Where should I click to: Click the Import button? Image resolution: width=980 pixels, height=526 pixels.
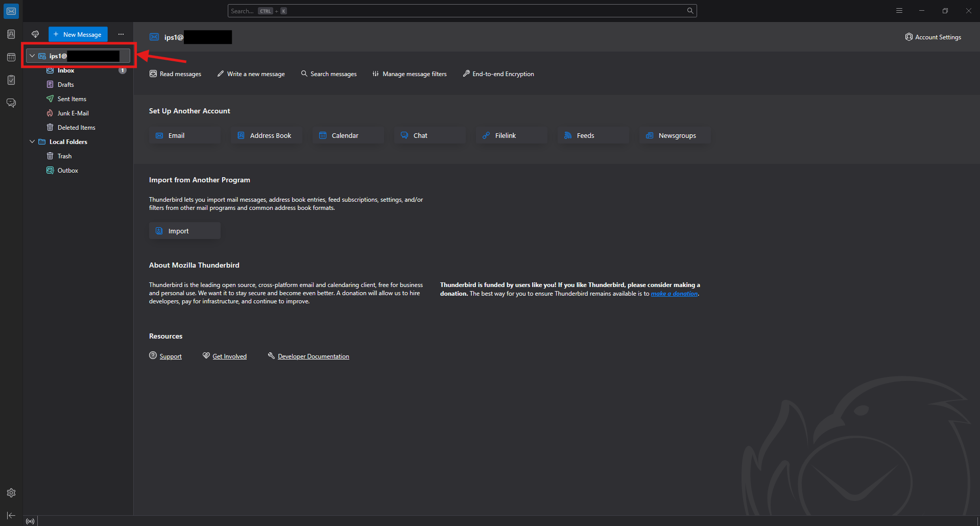[x=184, y=231]
